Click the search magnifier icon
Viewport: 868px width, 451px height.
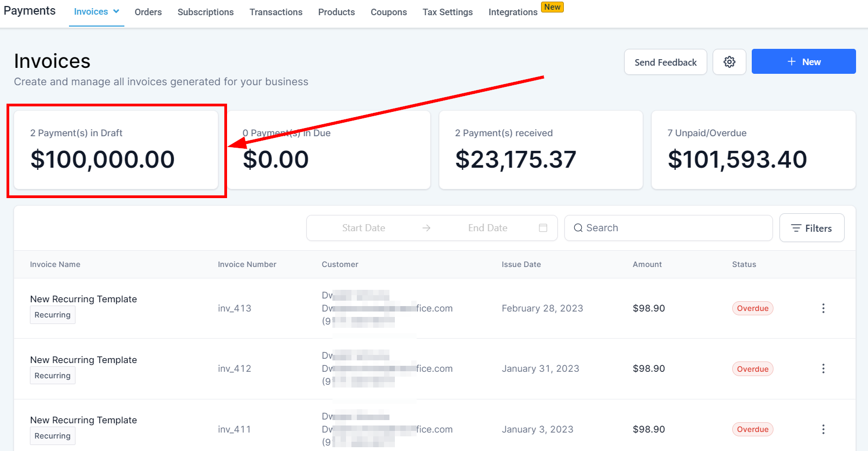(578, 228)
